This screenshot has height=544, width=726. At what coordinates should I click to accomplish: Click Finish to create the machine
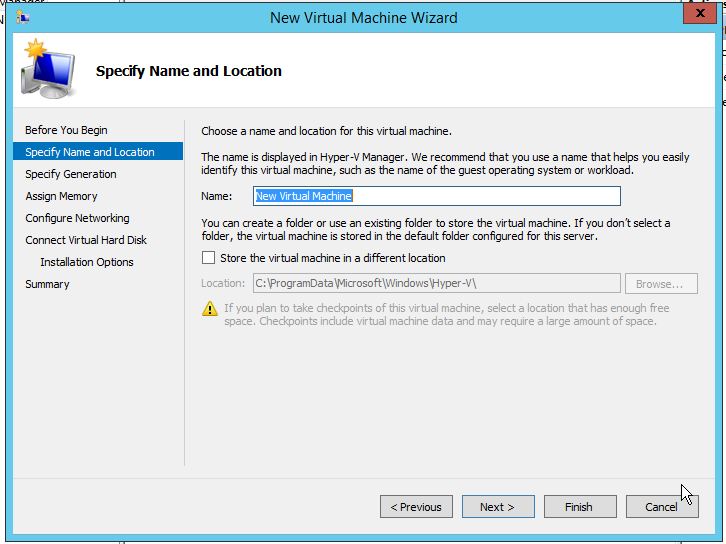pyautogui.click(x=580, y=506)
